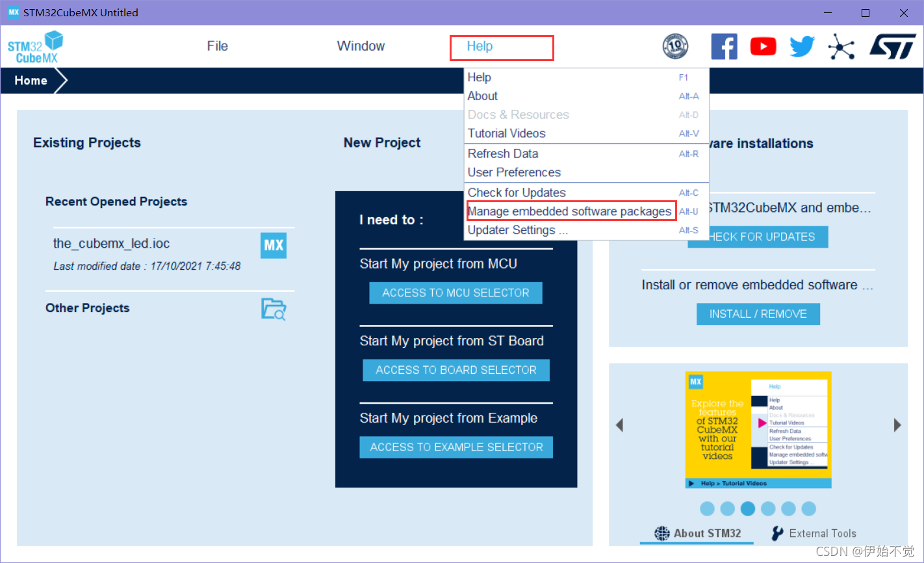Click the Other Projects label
The image size is (924, 563).
click(x=88, y=308)
